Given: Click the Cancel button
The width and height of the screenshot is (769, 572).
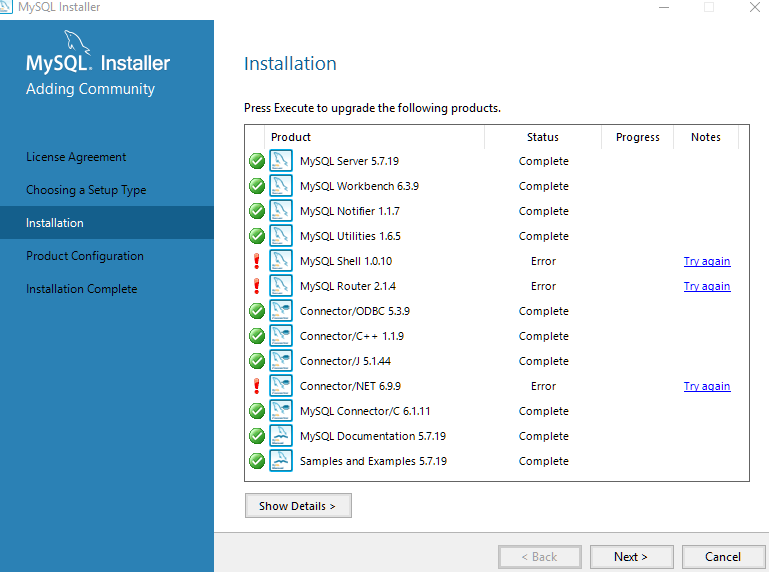Looking at the screenshot, I should pos(723,557).
